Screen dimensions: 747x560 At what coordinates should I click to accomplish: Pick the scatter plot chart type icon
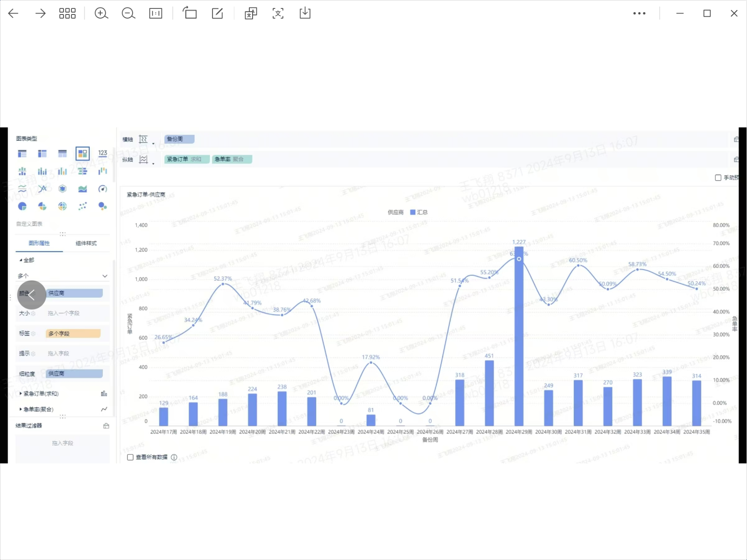[x=83, y=206]
